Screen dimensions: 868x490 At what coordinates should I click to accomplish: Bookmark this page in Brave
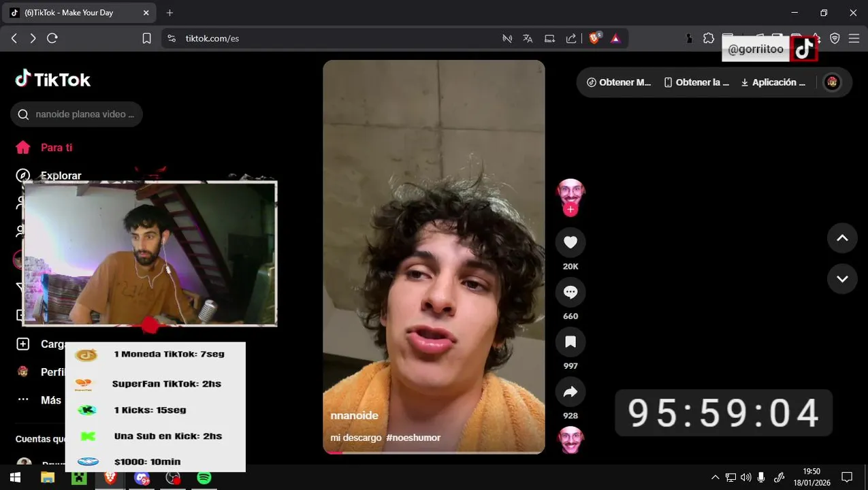[146, 39]
